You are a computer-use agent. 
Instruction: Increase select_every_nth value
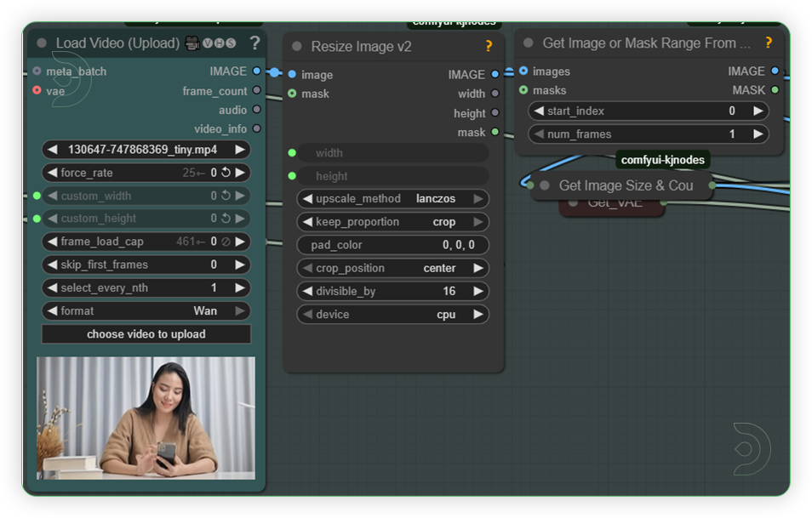coord(240,287)
